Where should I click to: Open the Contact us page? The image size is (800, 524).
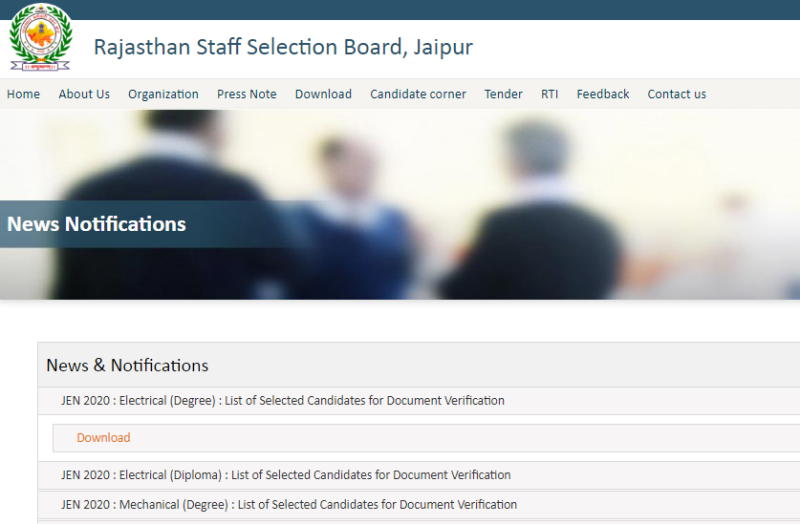pos(676,94)
